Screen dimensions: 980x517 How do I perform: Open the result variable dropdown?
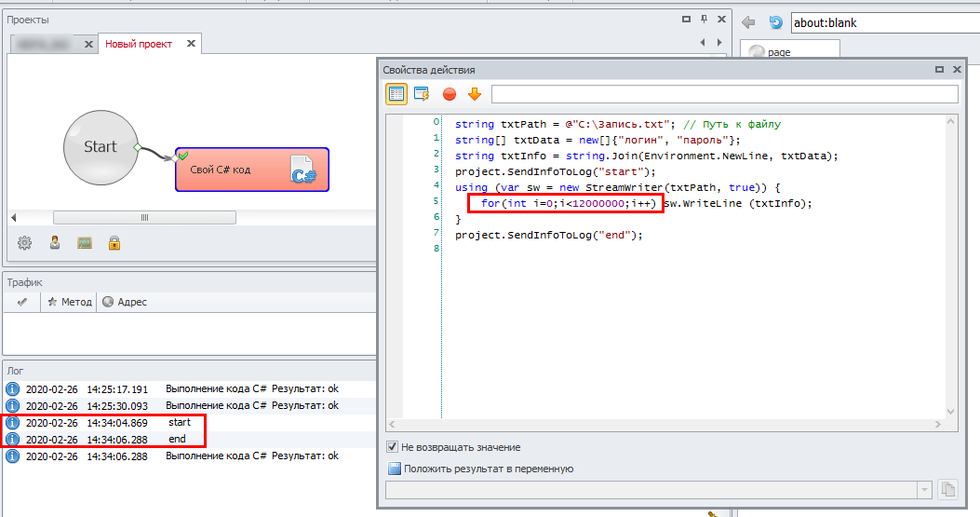click(923, 489)
